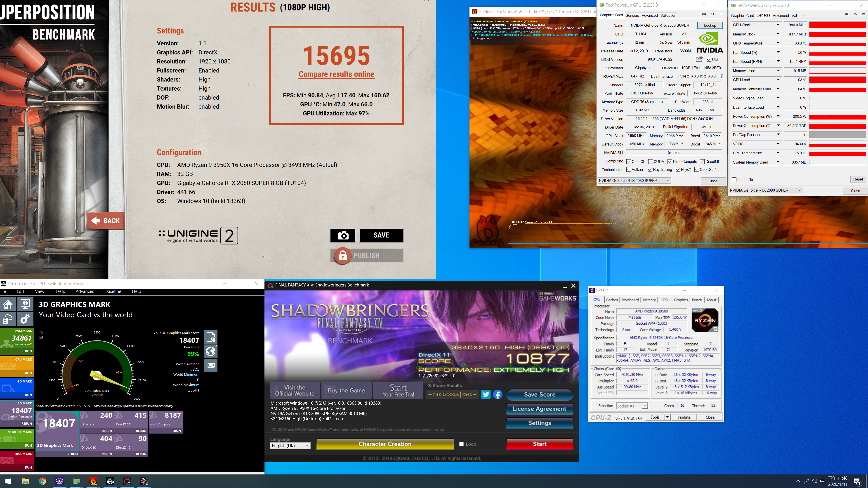868x488 pixels.
Task: Open Baseline menu in PerformanceTest
Action: coord(113,291)
